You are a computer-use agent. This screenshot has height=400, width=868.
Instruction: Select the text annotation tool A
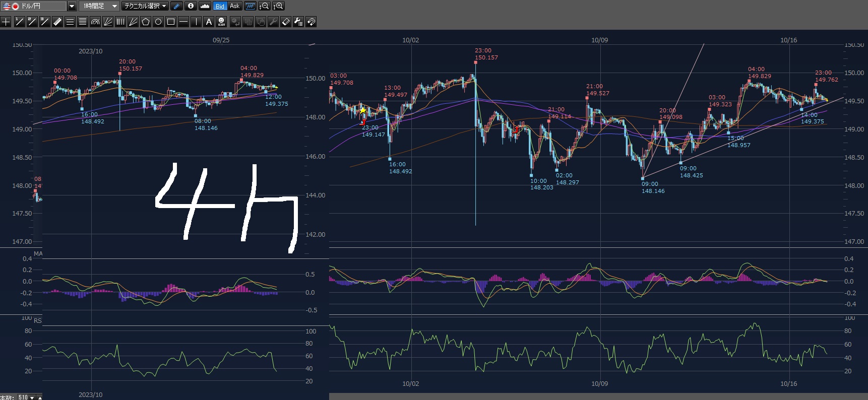(209, 22)
